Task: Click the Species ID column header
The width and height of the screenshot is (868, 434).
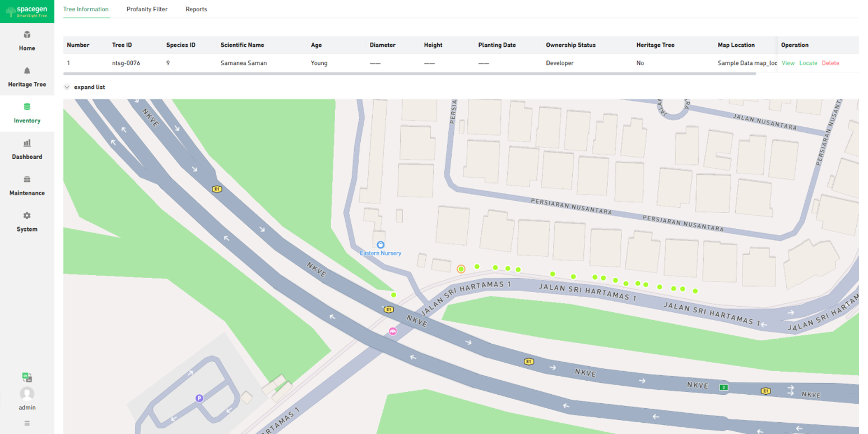Action: (181, 45)
